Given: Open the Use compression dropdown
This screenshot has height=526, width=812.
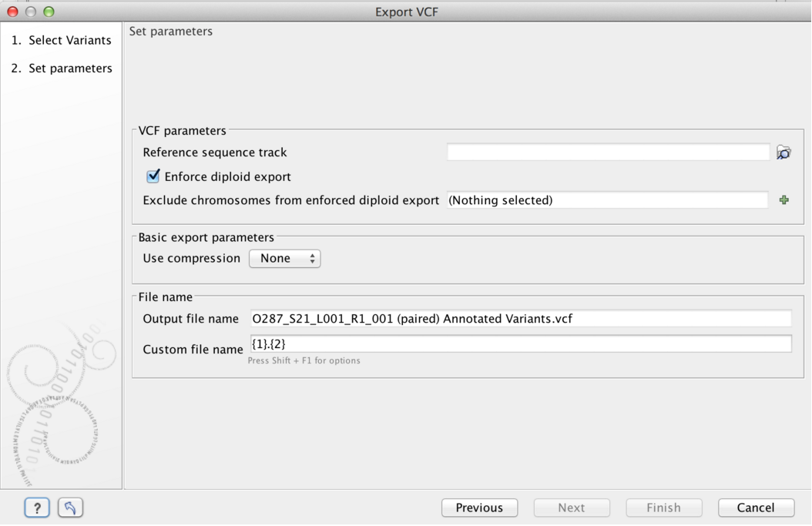Looking at the screenshot, I should coord(284,259).
